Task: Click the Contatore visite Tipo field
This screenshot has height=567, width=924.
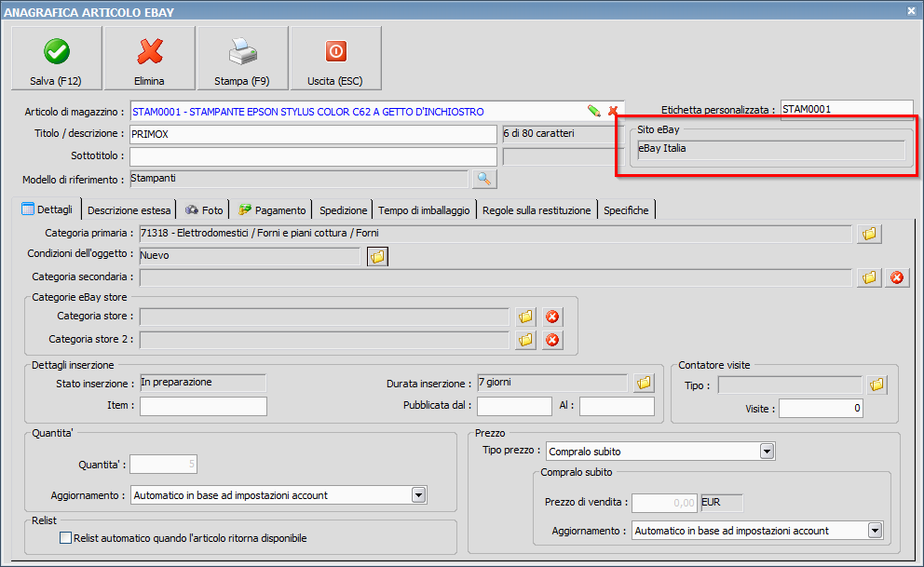Action: tap(790, 385)
